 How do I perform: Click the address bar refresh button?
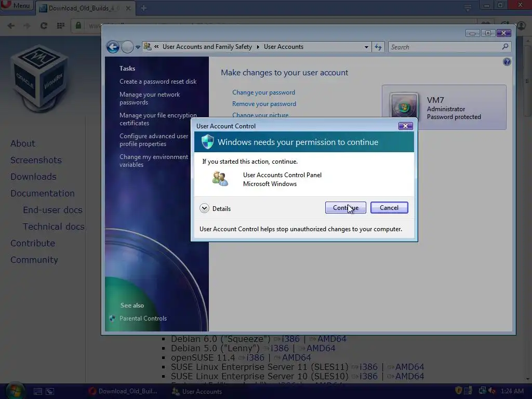click(x=378, y=47)
